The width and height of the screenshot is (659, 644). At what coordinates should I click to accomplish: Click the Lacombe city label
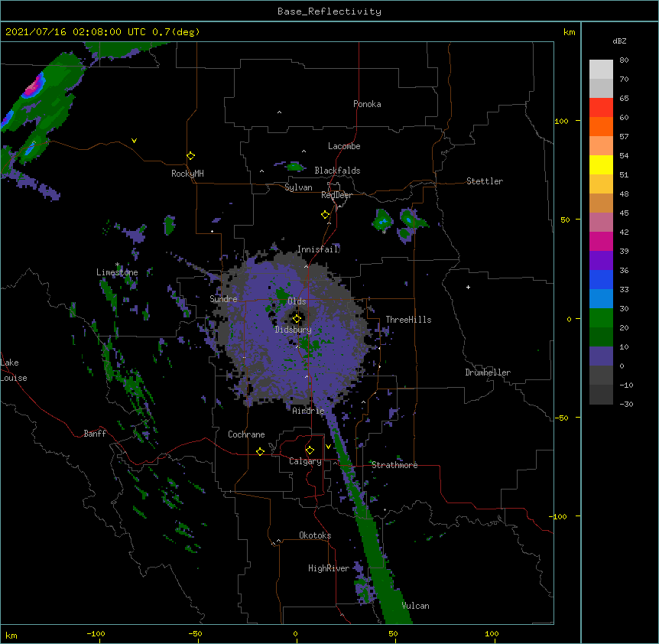(x=344, y=146)
